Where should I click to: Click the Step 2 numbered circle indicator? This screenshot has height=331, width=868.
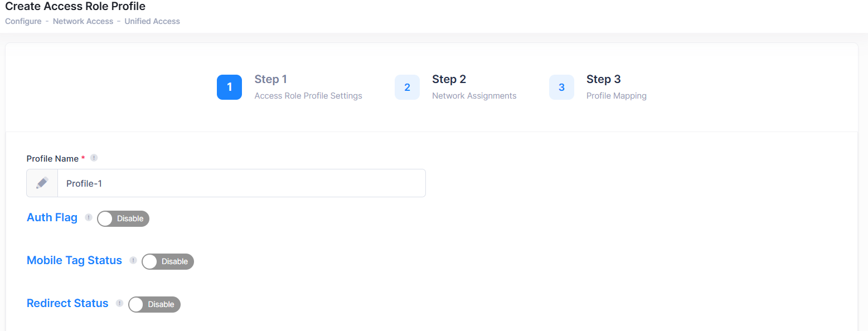407,87
